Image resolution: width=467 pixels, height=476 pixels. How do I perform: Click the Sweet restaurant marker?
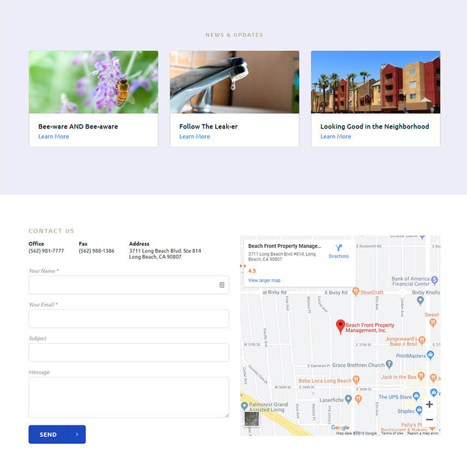[x=433, y=323]
